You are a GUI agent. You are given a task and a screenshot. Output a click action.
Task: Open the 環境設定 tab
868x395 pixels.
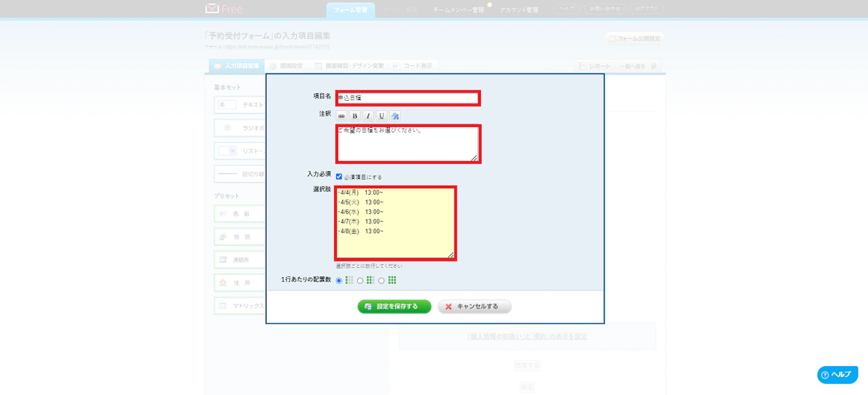287,66
